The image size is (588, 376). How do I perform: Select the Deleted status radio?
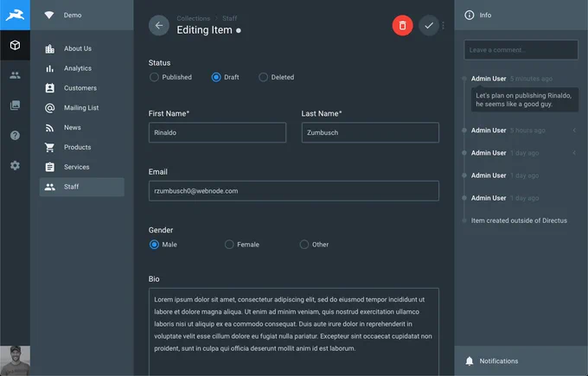coord(263,77)
